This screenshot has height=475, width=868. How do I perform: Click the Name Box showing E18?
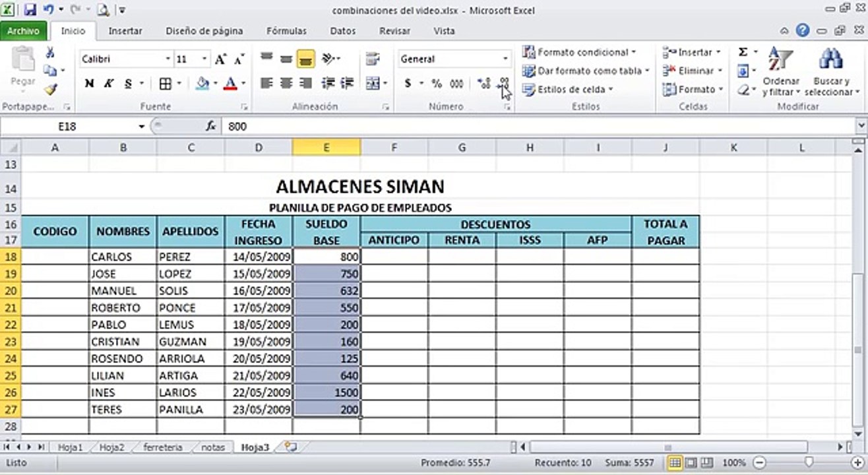67,126
